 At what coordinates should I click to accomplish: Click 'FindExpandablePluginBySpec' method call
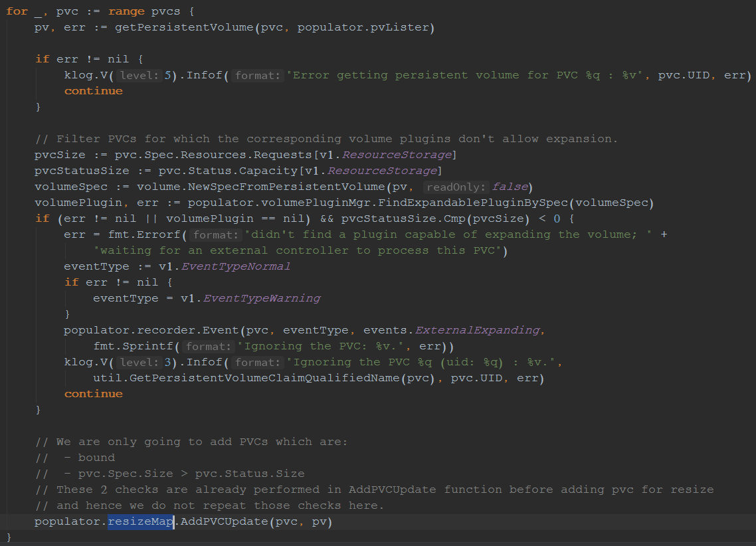(473, 203)
